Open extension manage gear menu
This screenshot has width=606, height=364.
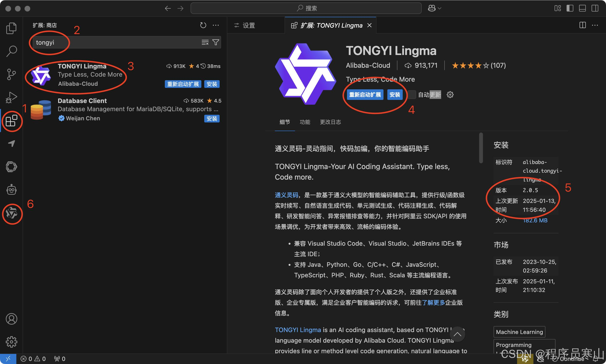[450, 95]
